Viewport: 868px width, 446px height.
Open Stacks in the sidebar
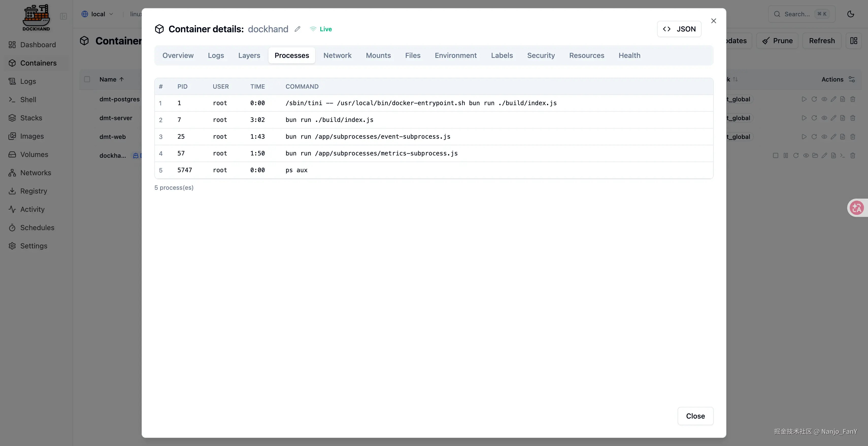click(x=31, y=118)
